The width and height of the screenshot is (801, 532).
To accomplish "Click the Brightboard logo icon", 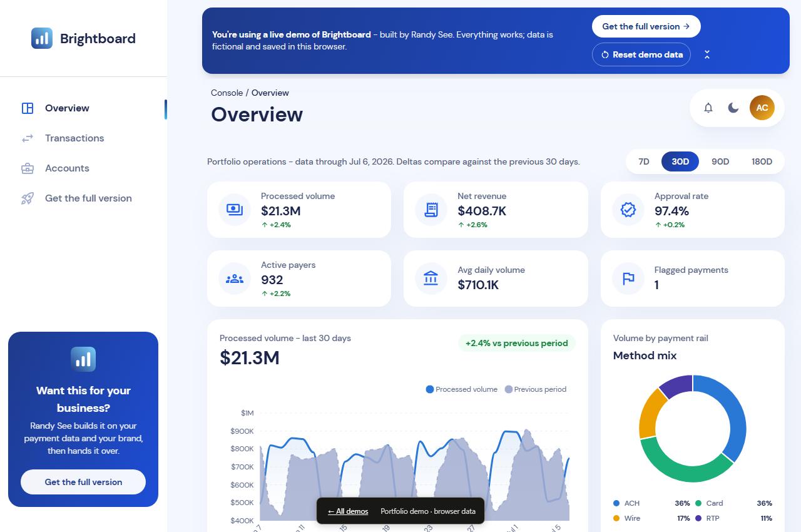I will pyautogui.click(x=42, y=38).
